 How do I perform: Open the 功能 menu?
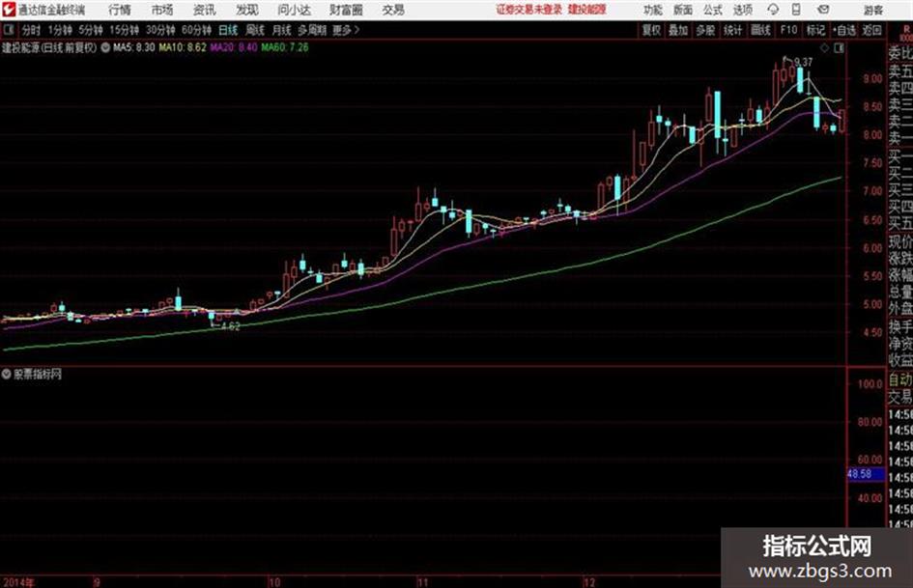pyautogui.click(x=653, y=10)
